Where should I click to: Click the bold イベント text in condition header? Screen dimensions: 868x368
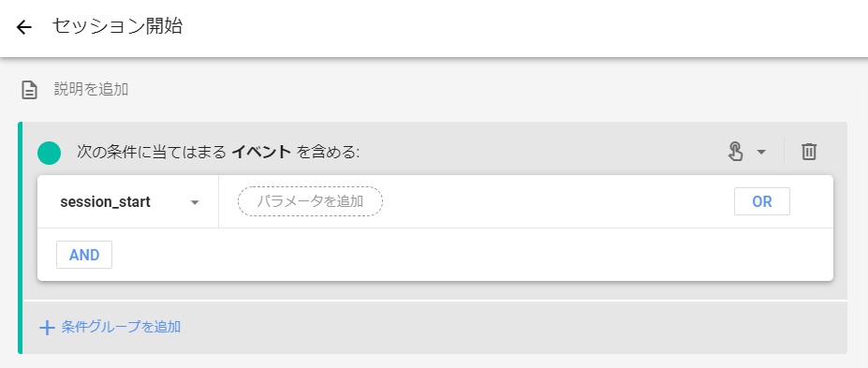point(261,153)
